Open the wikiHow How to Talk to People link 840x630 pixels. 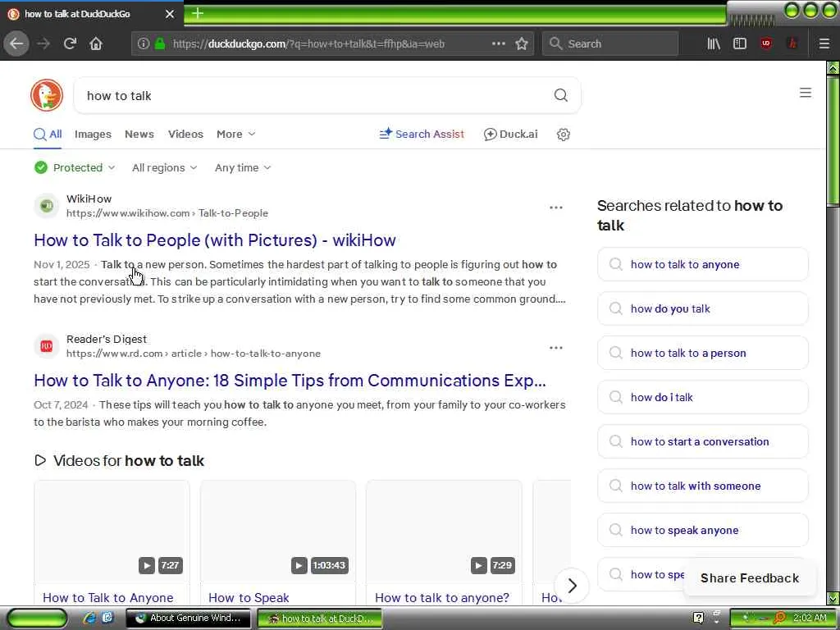215,240
